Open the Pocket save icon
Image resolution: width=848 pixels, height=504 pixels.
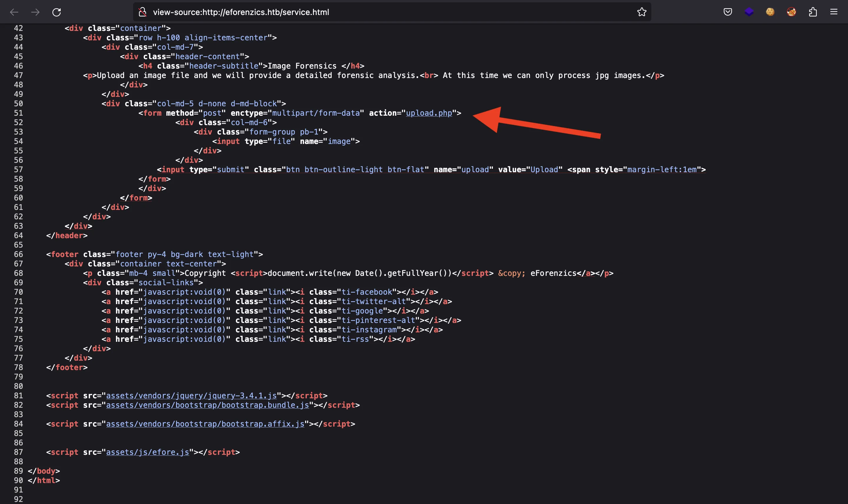tap(728, 12)
